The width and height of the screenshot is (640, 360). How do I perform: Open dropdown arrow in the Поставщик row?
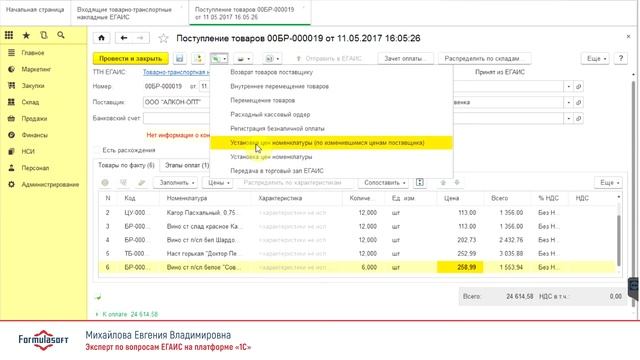[569, 102]
